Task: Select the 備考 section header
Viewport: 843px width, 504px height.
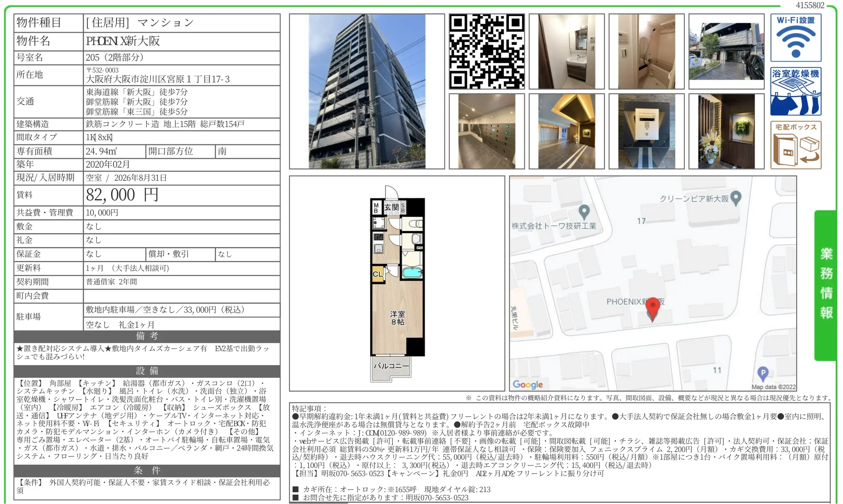Action: coord(147,336)
